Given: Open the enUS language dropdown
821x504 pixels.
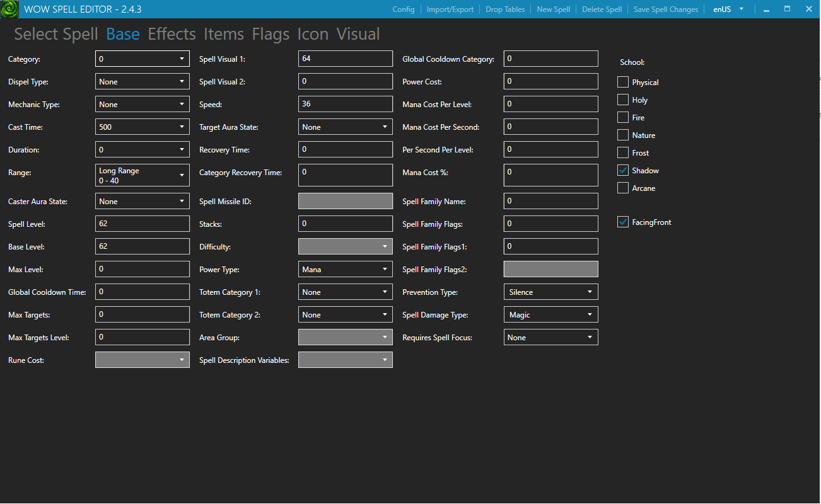Looking at the screenshot, I should pyautogui.click(x=728, y=9).
